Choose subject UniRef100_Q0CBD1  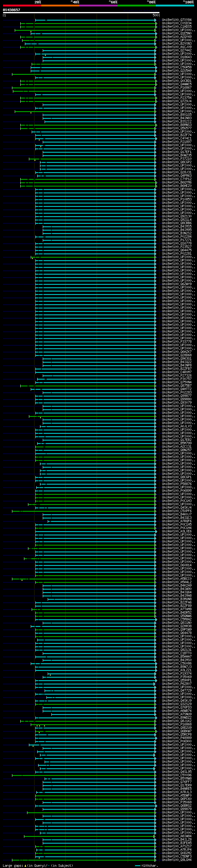[x=177, y=81]
